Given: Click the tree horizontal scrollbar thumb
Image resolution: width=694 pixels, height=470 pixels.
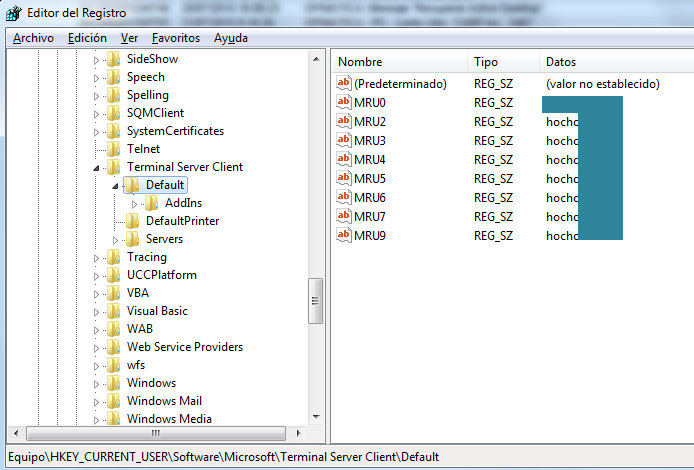Looking at the screenshot, I should [x=156, y=433].
